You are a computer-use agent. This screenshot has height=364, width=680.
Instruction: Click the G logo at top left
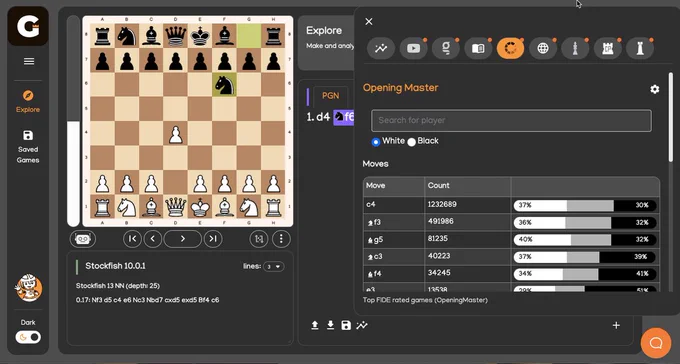(x=28, y=26)
